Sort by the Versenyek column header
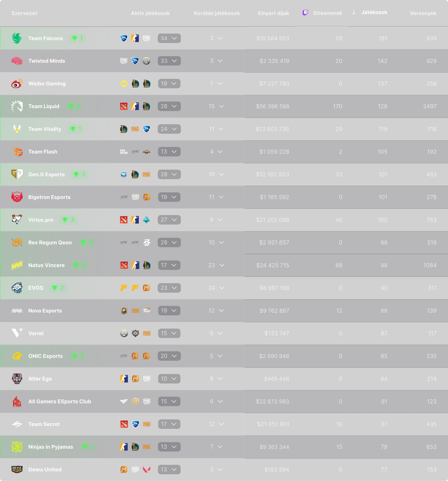448x481 pixels. pos(423,13)
